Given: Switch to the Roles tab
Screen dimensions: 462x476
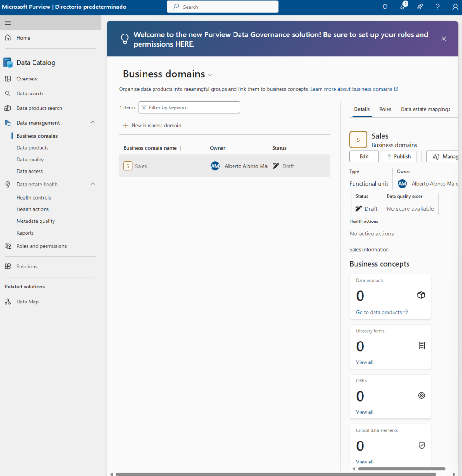Looking at the screenshot, I should coord(385,109).
